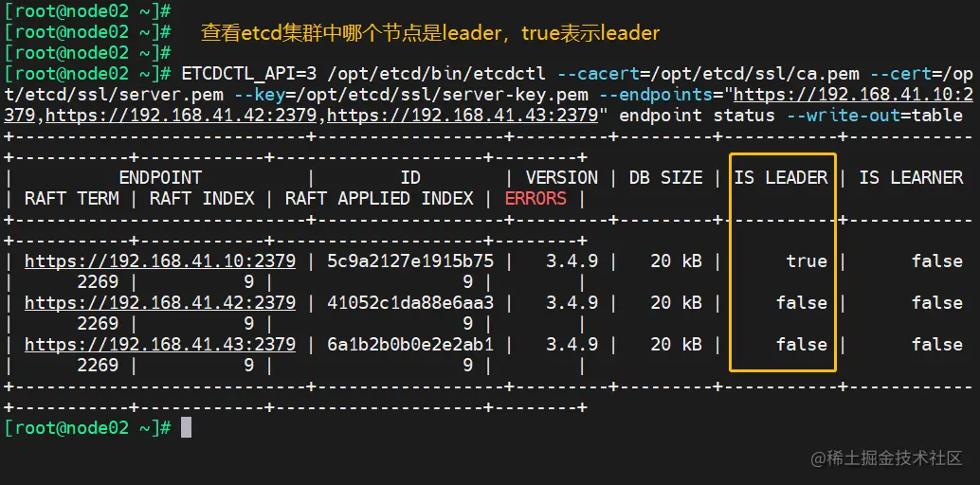Click the ID 41052c1da88e6aa3

click(x=410, y=303)
